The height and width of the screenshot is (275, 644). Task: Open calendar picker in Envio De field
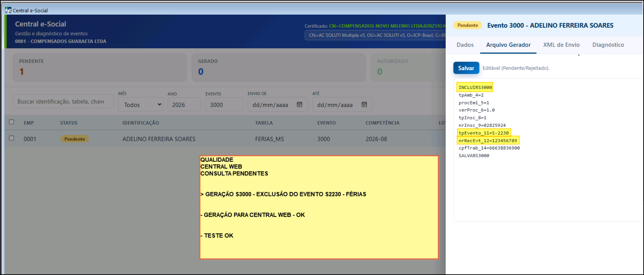pyautogui.click(x=299, y=104)
